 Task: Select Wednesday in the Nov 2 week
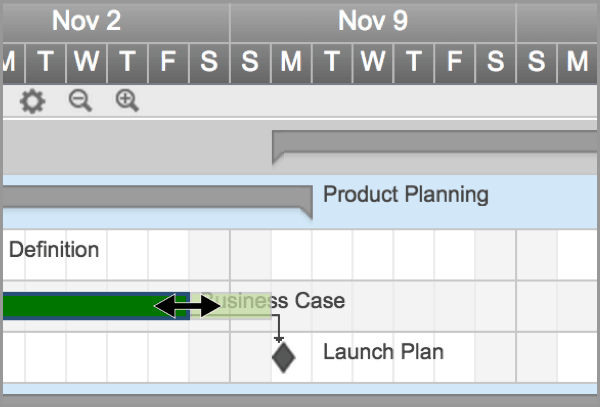click(x=87, y=62)
